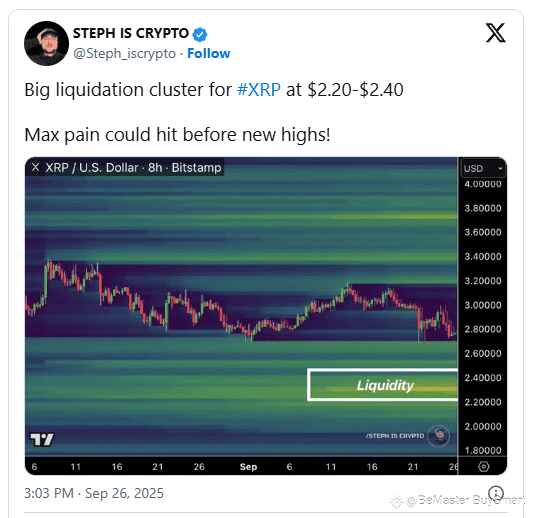
Task: Click the TradingView logo on the chart
Action: pos(42,439)
